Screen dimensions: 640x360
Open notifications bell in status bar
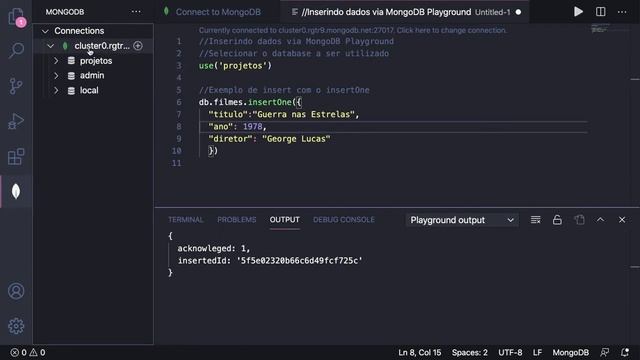625,352
